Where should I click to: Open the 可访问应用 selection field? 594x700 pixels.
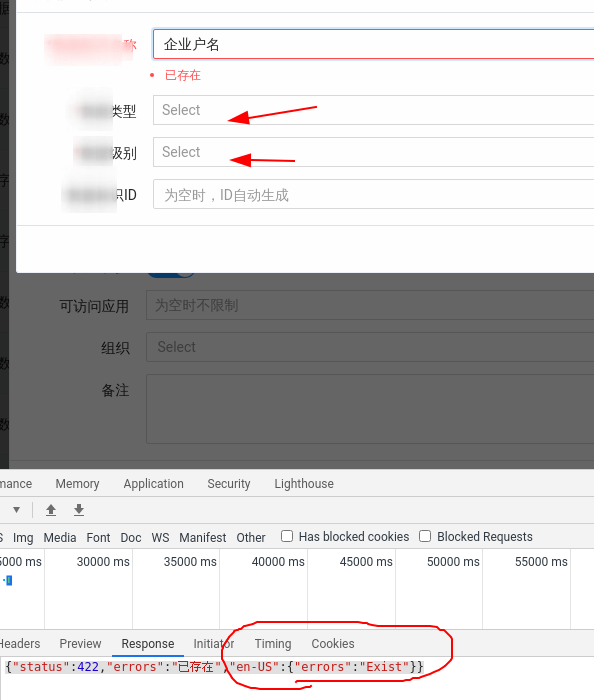click(370, 305)
